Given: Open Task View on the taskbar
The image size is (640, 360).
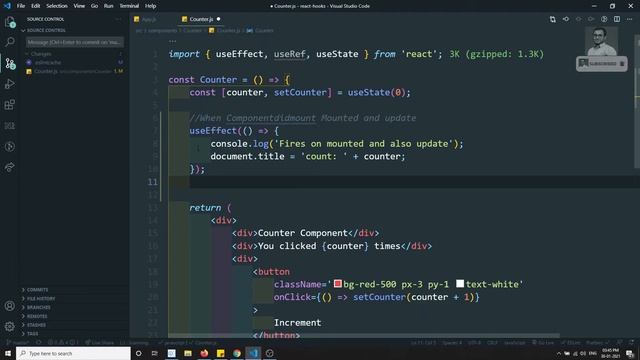Looking at the screenshot, I should click(155, 353).
